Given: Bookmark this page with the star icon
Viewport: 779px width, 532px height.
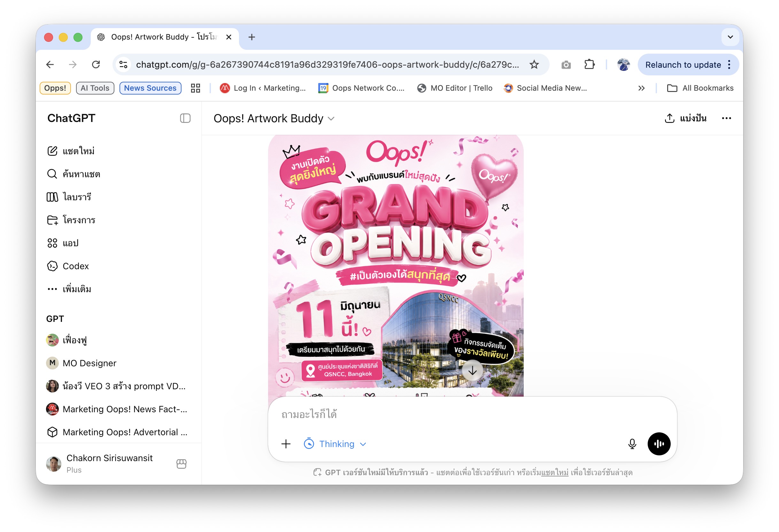Looking at the screenshot, I should 534,65.
